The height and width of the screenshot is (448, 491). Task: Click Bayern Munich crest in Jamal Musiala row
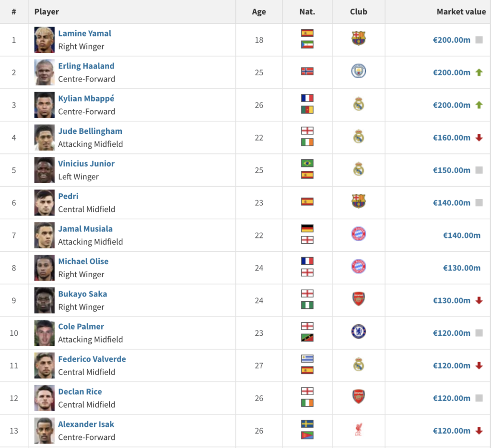tap(358, 234)
